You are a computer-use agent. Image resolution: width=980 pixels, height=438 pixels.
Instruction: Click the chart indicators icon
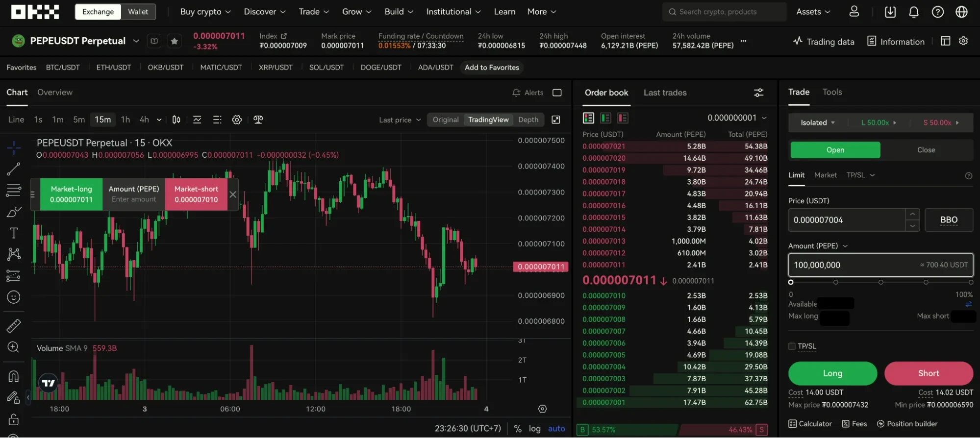coord(197,120)
